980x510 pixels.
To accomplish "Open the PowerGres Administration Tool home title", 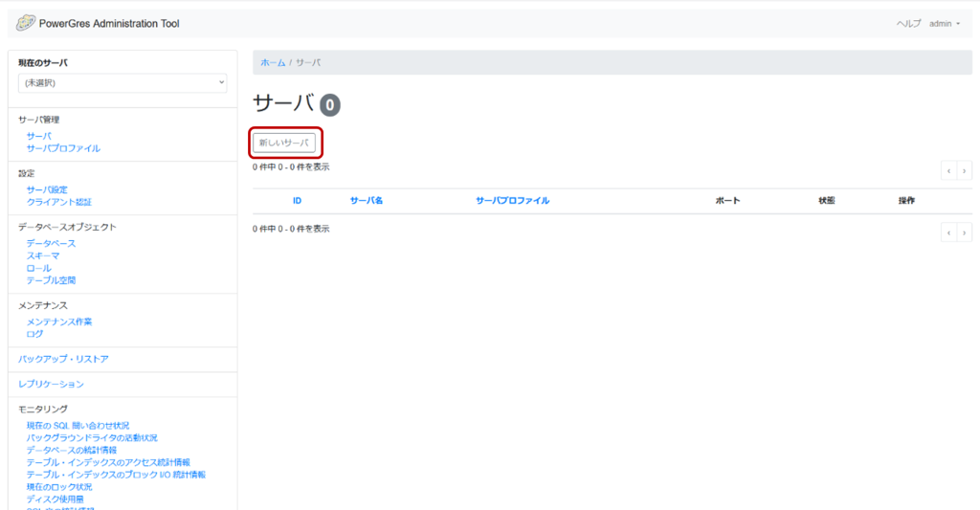I will tap(109, 24).
